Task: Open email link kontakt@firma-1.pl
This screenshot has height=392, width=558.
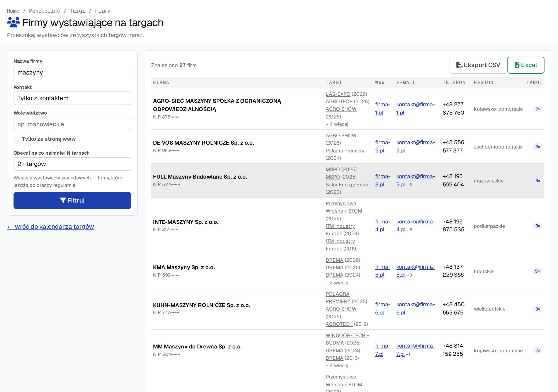Action: click(416, 109)
